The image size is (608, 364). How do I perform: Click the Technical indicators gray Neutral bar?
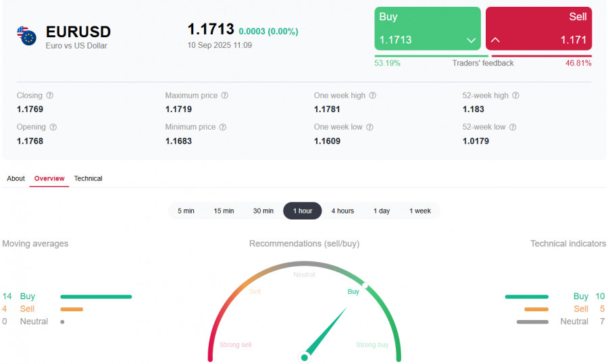coord(532,321)
